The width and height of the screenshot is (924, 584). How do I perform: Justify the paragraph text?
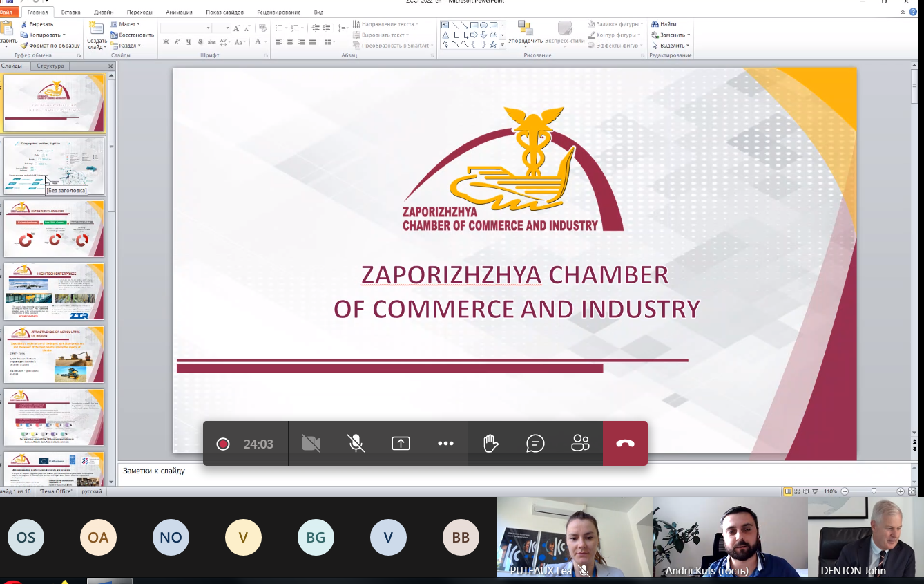[312, 43]
